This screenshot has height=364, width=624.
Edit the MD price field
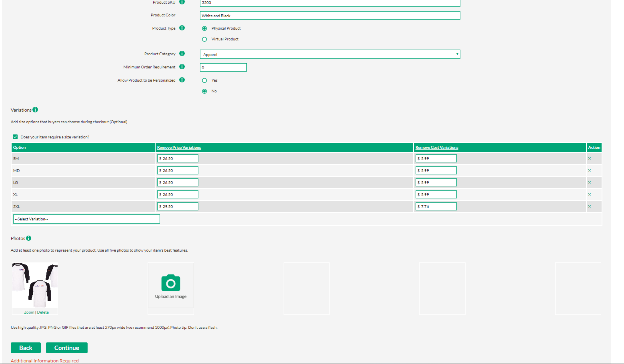(178, 170)
